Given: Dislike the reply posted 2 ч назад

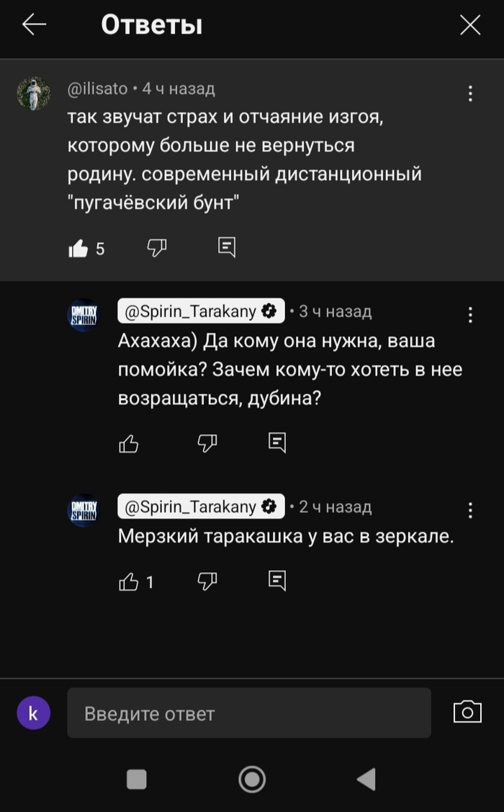Looking at the screenshot, I should pos(207,581).
